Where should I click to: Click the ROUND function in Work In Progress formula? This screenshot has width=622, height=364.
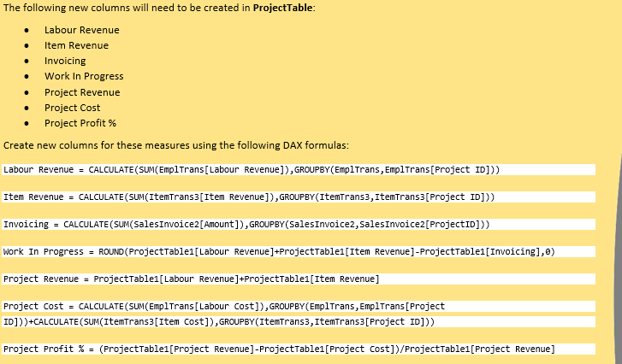pos(113,252)
